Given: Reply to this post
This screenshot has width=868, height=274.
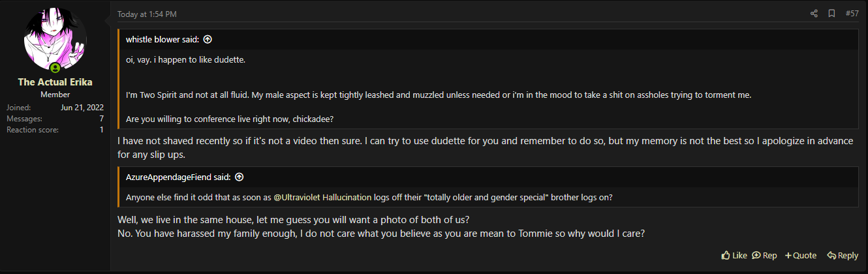Looking at the screenshot, I should point(843,256).
